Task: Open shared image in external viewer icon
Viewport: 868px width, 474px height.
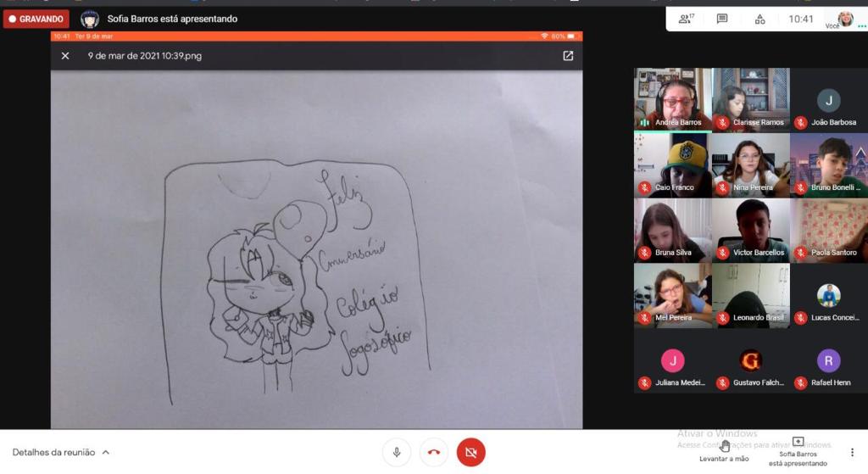Action: tap(568, 56)
